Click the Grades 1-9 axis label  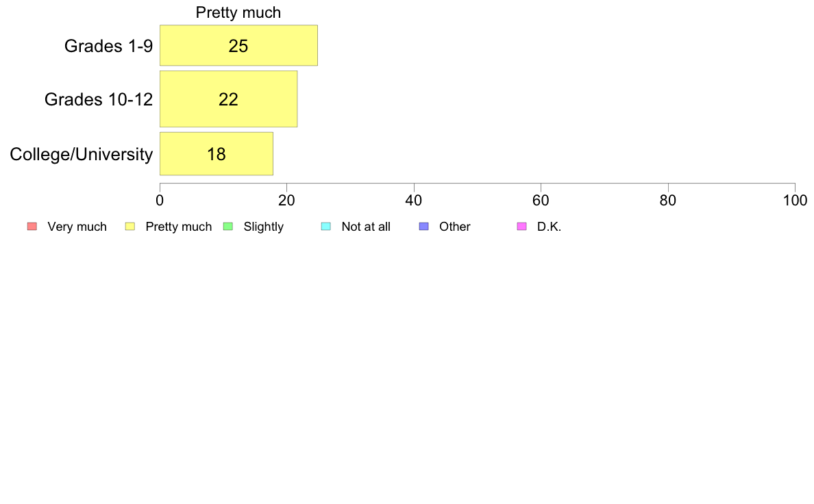pyautogui.click(x=108, y=46)
